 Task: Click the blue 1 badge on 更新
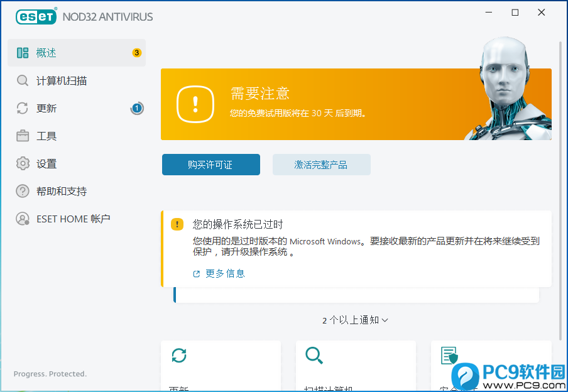(136, 108)
